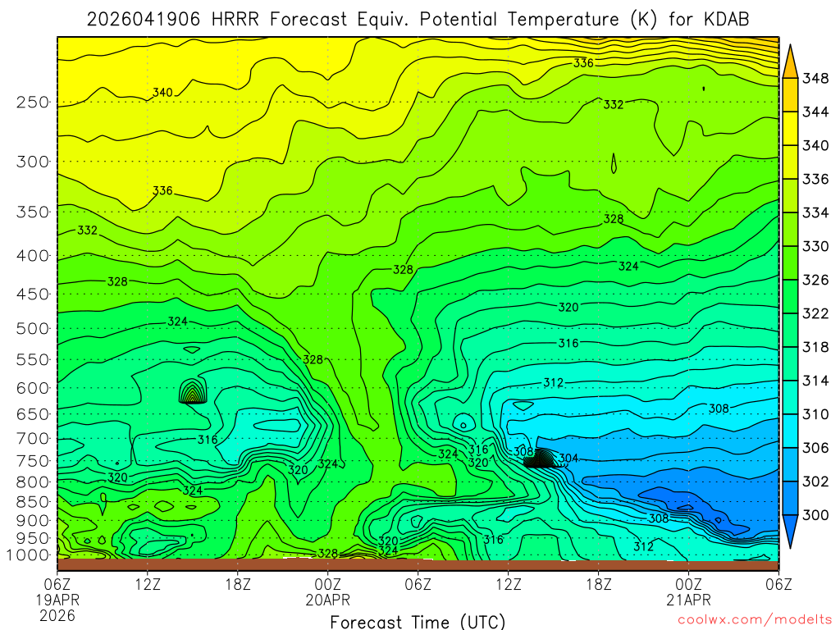Click the brown ground strip below 1000 hPa
The width and height of the screenshot is (840, 630).
pyautogui.click(x=418, y=565)
